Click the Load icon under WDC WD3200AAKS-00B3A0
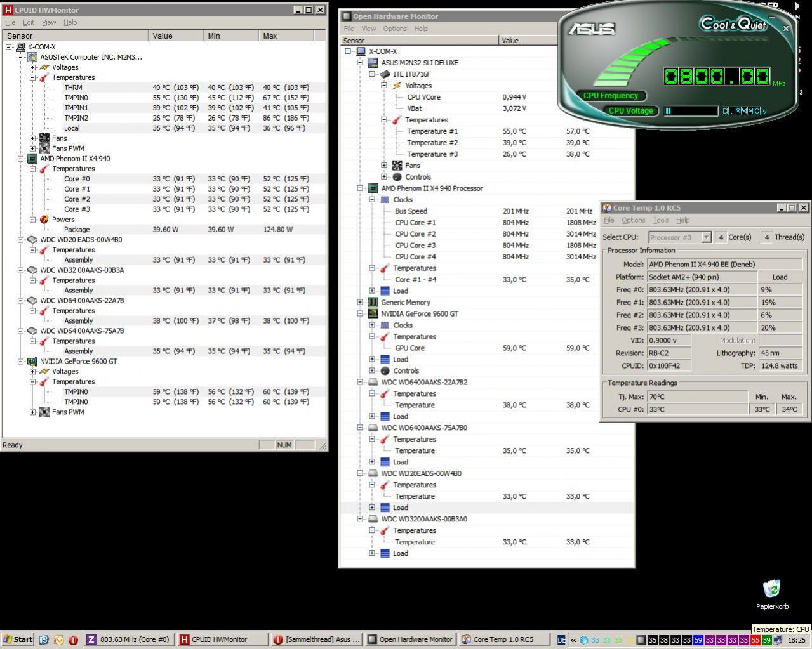 (385, 554)
